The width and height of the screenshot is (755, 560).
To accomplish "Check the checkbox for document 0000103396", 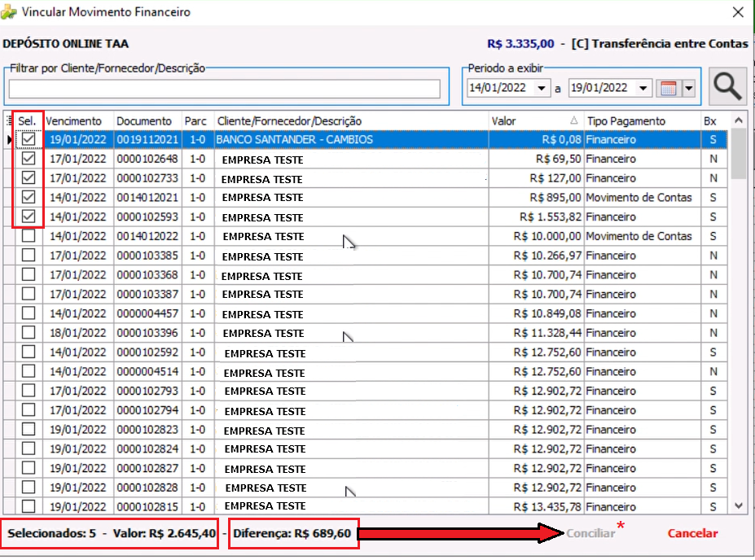I will [x=29, y=332].
